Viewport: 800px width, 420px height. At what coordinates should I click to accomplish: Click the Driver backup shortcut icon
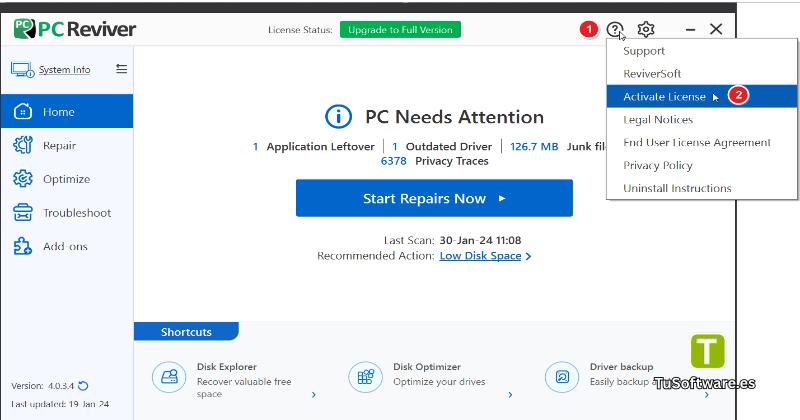coord(562,377)
